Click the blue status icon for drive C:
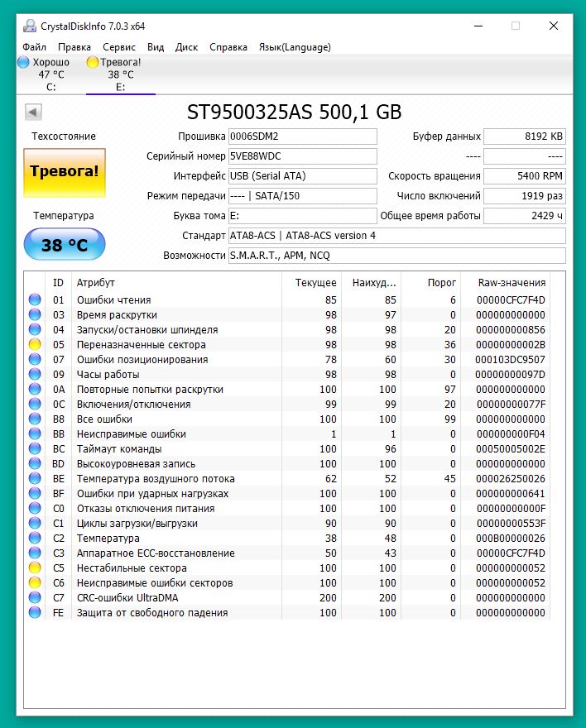The image size is (586, 728). point(22,62)
